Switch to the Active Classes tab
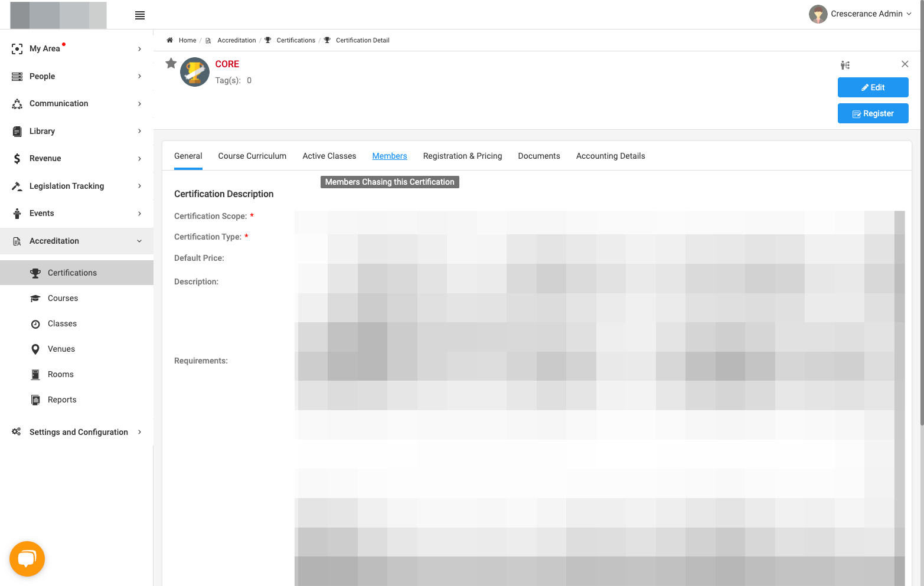Screen dimensions: 924x586 tap(329, 156)
